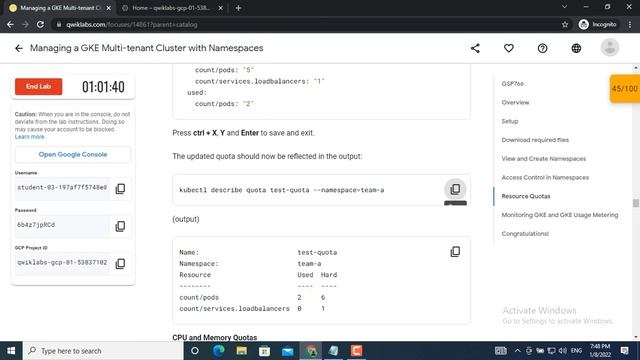Click the kubectl describe quota command text

[282, 190]
